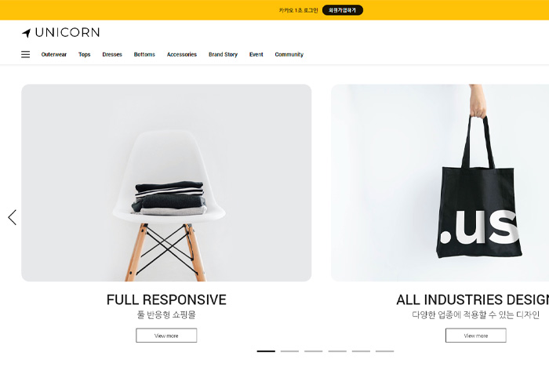The height and width of the screenshot is (392, 549).
Task: Click the Unicorn logo arrow icon
Action: [x=27, y=33]
